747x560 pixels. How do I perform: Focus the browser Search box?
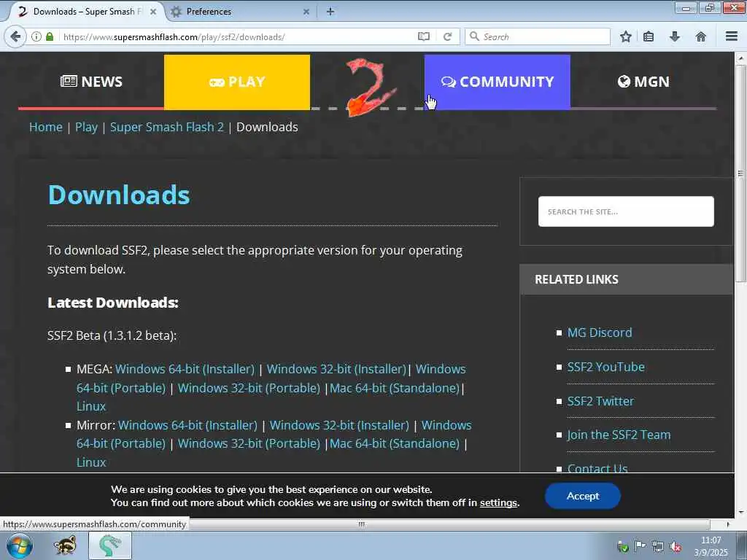(x=538, y=36)
